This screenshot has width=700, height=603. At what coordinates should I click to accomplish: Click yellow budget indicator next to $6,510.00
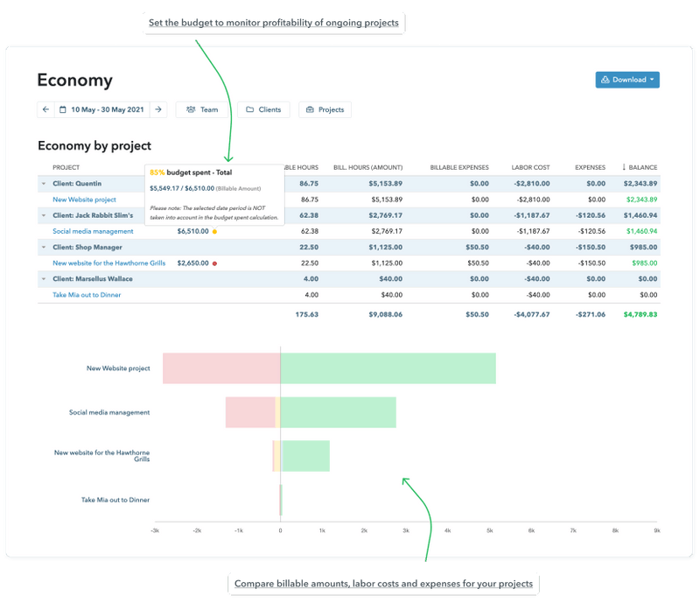click(214, 231)
